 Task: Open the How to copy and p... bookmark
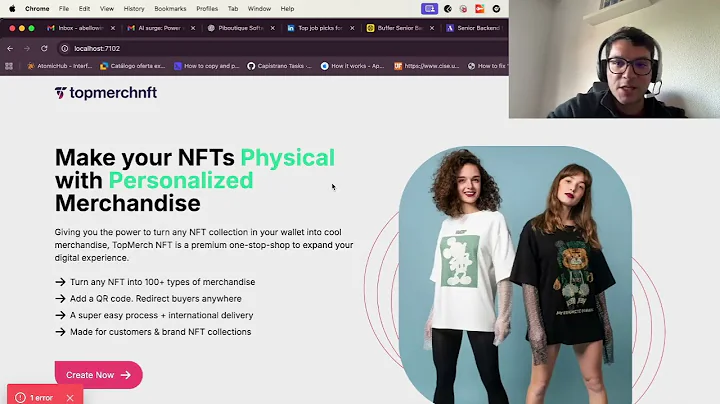coord(207,66)
